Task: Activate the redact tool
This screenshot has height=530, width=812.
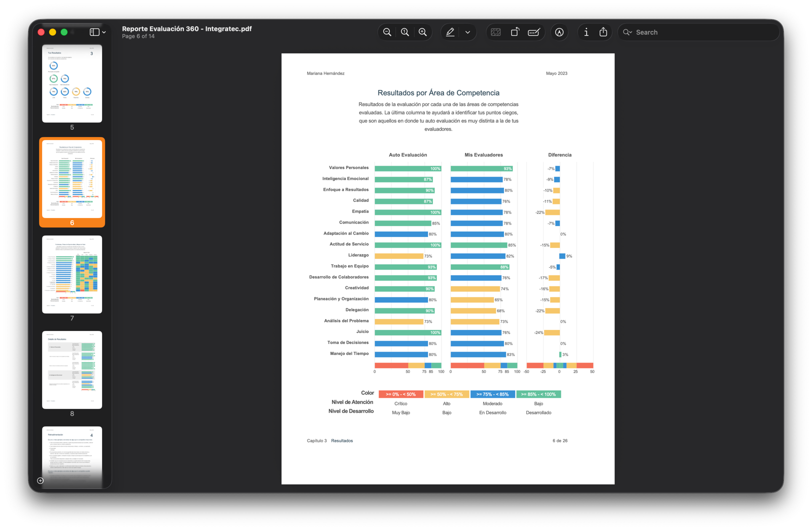Action: point(495,32)
